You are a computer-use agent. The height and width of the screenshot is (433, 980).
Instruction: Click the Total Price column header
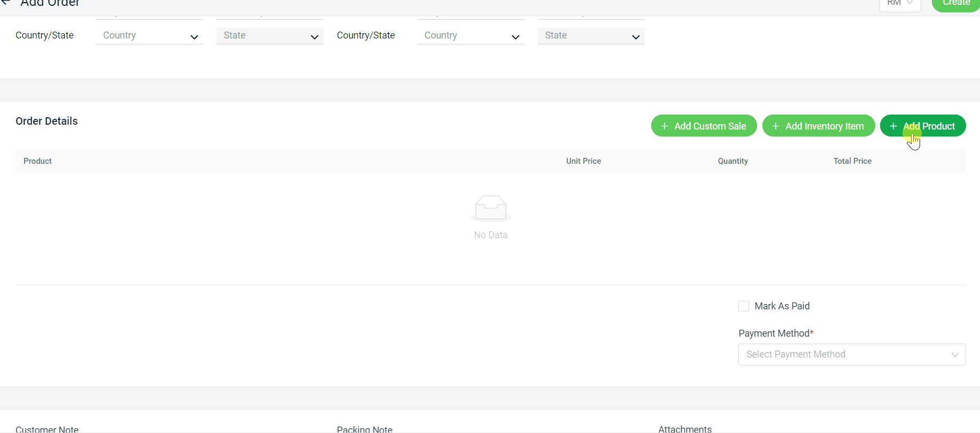(852, 161)
